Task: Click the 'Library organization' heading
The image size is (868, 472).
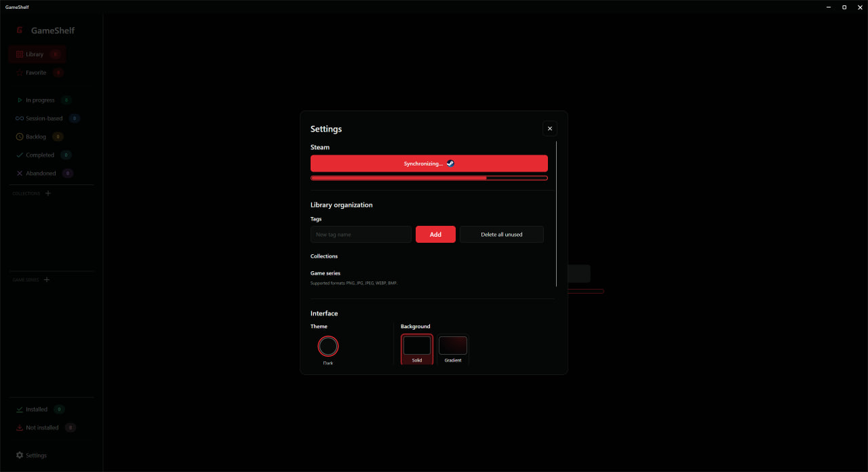Action: [x=342, y=205]
